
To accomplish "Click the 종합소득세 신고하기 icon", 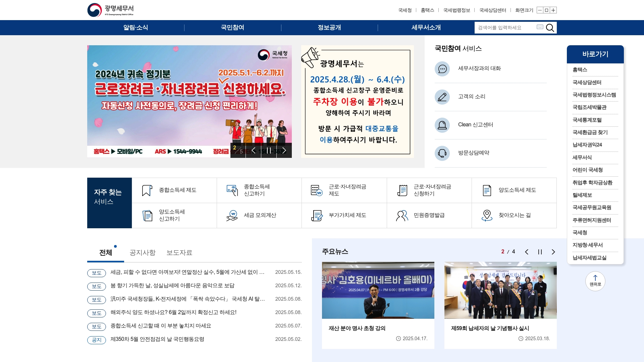I will point(232,190).
